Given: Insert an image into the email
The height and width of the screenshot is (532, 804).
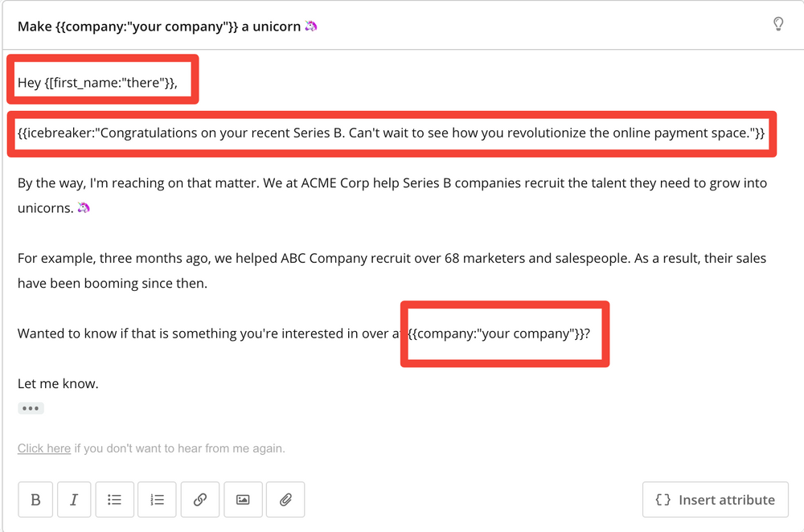Looking at the screenshot, I should click(x=243, y=499).
